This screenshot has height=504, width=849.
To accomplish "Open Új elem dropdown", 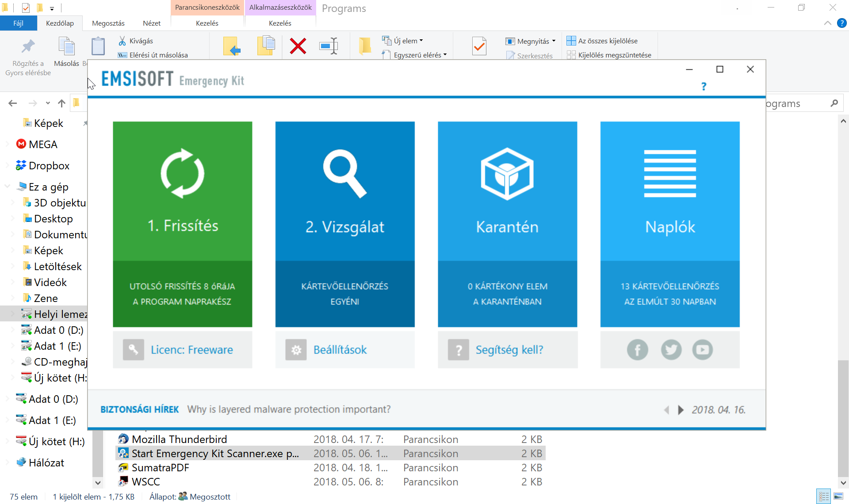I will click(402, 41).
